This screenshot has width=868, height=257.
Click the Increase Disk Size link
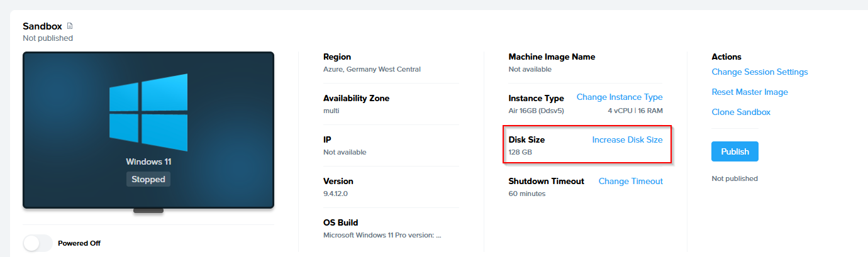[x=627, y=139]
